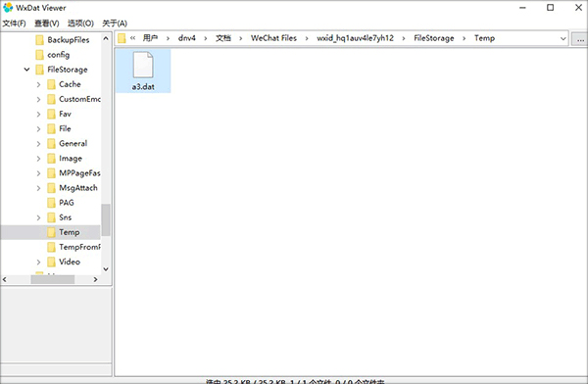Screen dimensions: 588x384
Task: Click the tree scroll left arrow
Action: [x=5, y=279]
